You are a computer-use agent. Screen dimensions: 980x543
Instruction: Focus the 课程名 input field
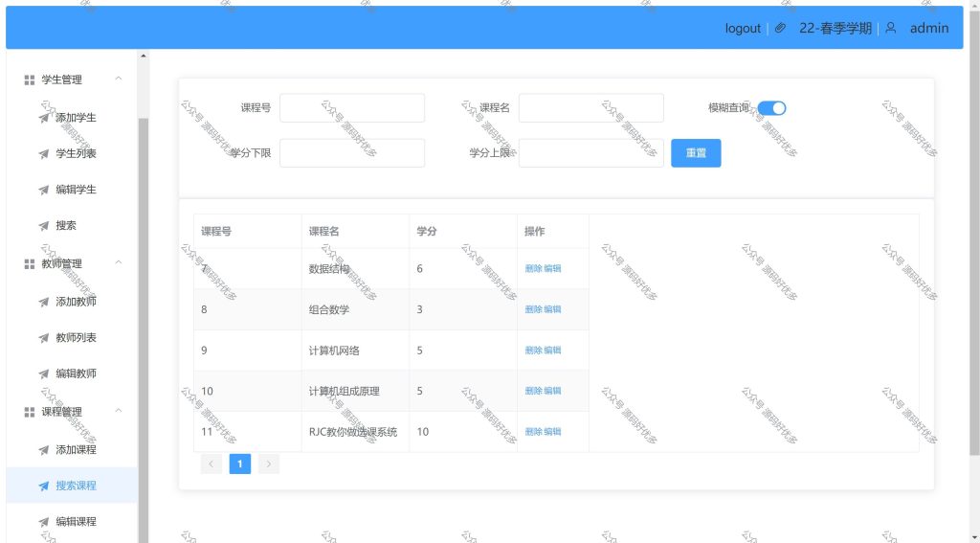pyautogui.click(x=591, y=108)
